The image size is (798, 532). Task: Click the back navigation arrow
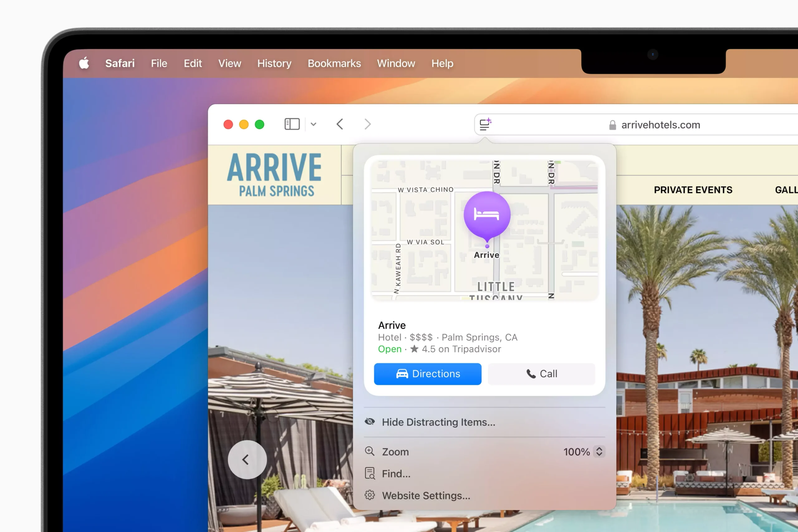click(340, 124)
